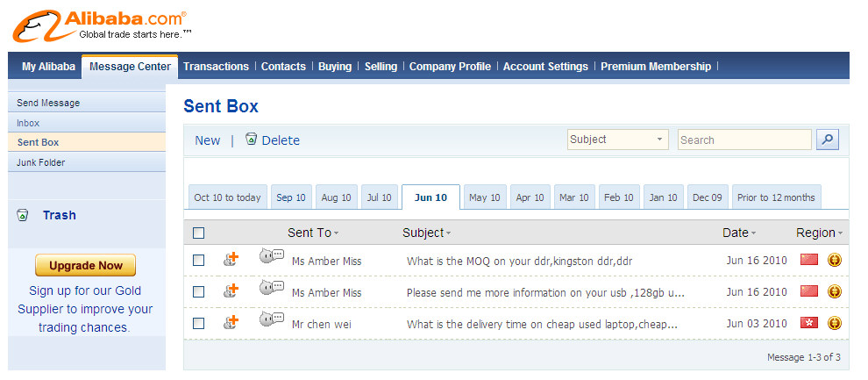Screen dimensions: 868x380
Task: Click gold member icon on usb 128gb row
Action: [x=834, y=290]
